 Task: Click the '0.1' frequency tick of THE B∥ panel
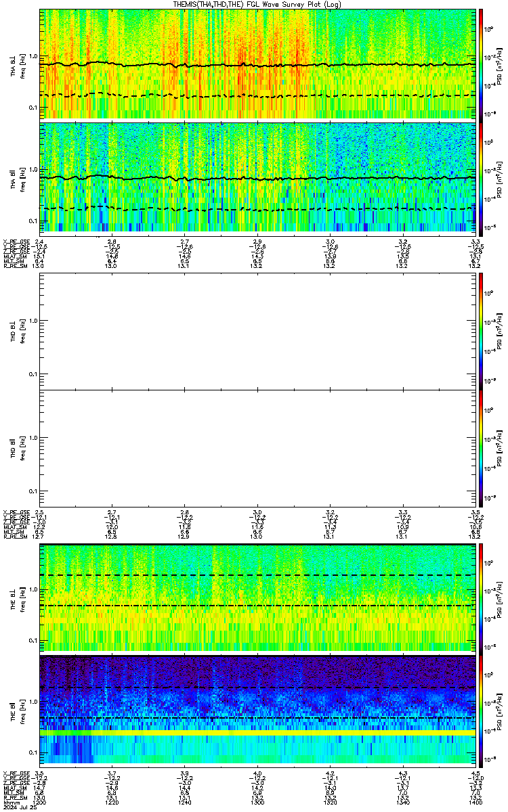click(x=33, y=752)
